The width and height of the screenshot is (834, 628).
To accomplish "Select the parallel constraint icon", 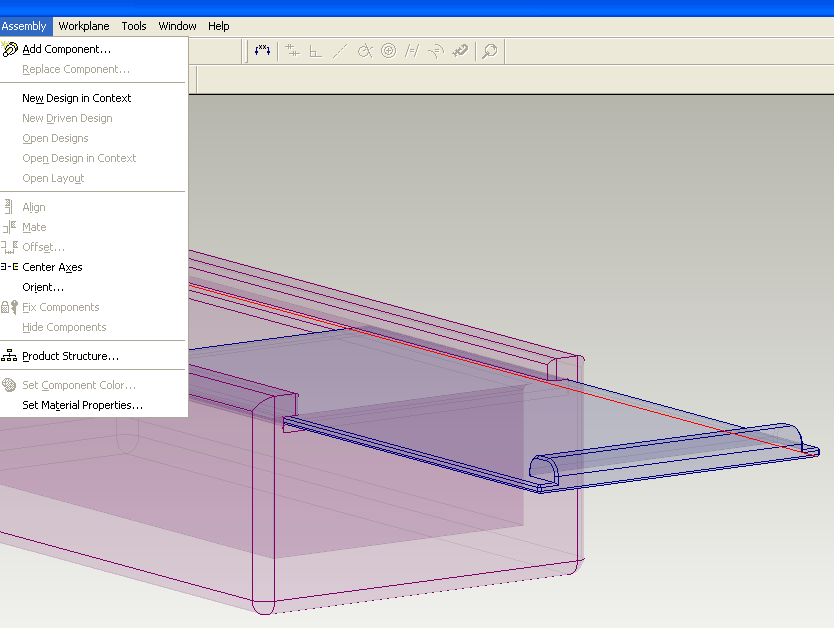I will pyautogui.click(x=412, y=51).
